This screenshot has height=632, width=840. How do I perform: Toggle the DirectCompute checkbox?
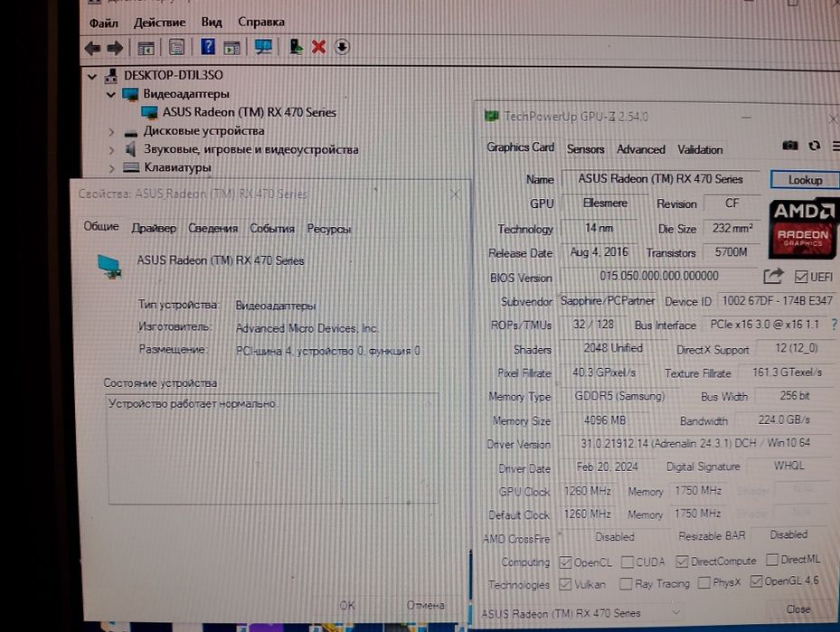pos(682,561)
